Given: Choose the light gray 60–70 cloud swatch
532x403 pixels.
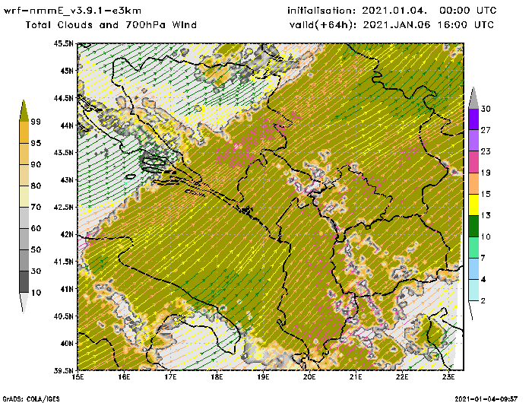Looking at the screenshot, I should 24,218.
